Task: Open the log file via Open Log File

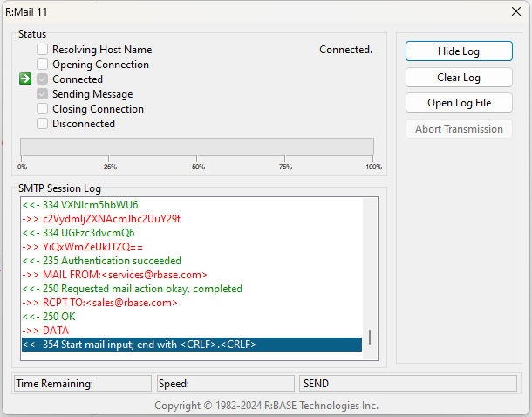Action: tap(459, 103)
